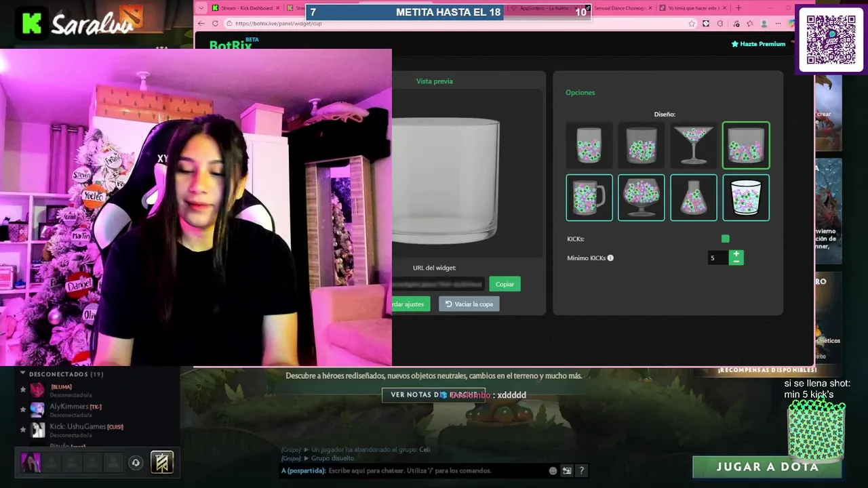
Task: Bookmark the page with the star icon
Action: [692, 23]
